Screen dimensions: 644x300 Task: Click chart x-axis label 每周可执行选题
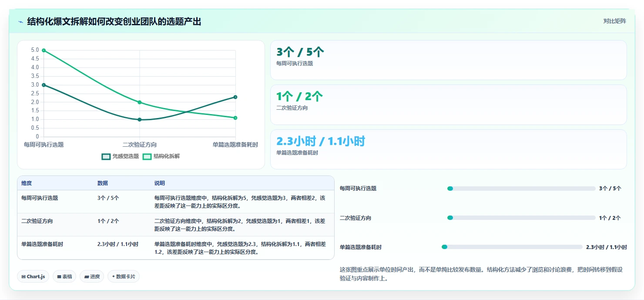point(44,145)
